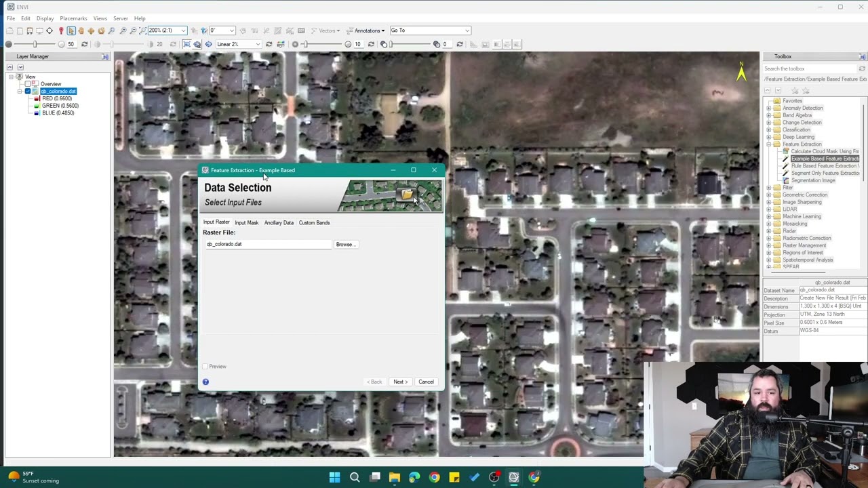Adjust the brightness slider near value 50
This screenshot has height=488, width=868.
pos(35,44)
